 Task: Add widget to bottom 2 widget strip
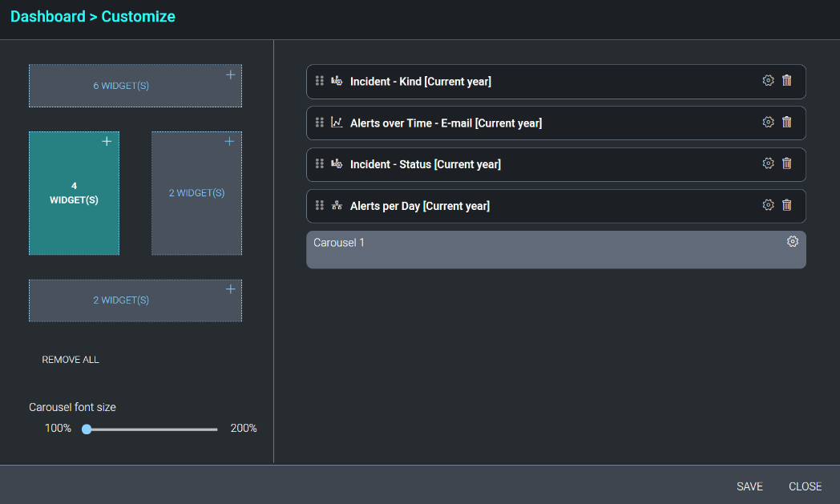point(230,288)
